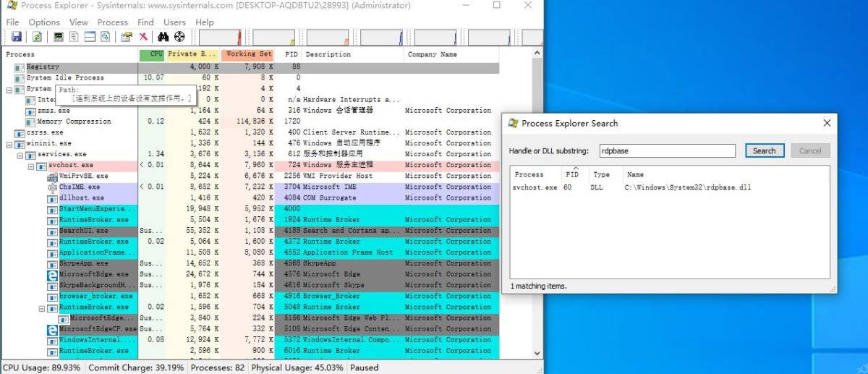Open the Find menu

point(145,22)
